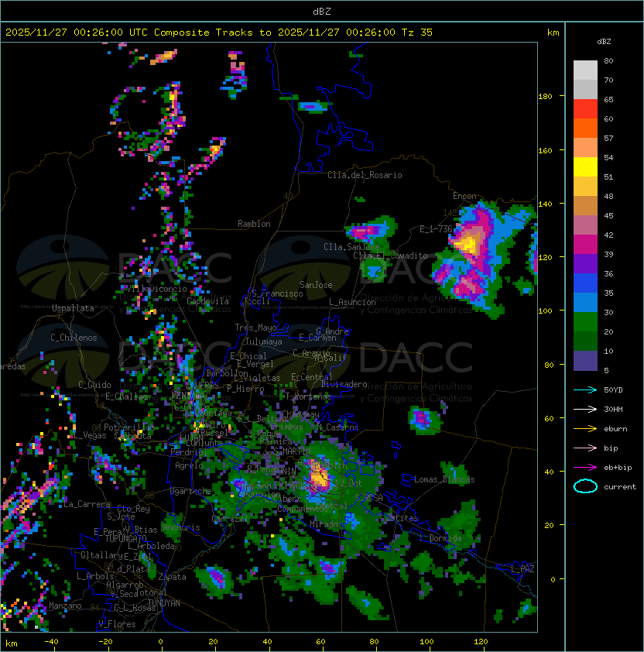The width and height of the screenshot is (644, 652).
Task: Click the 'C_Guido' place label
Action: (94, 385)
